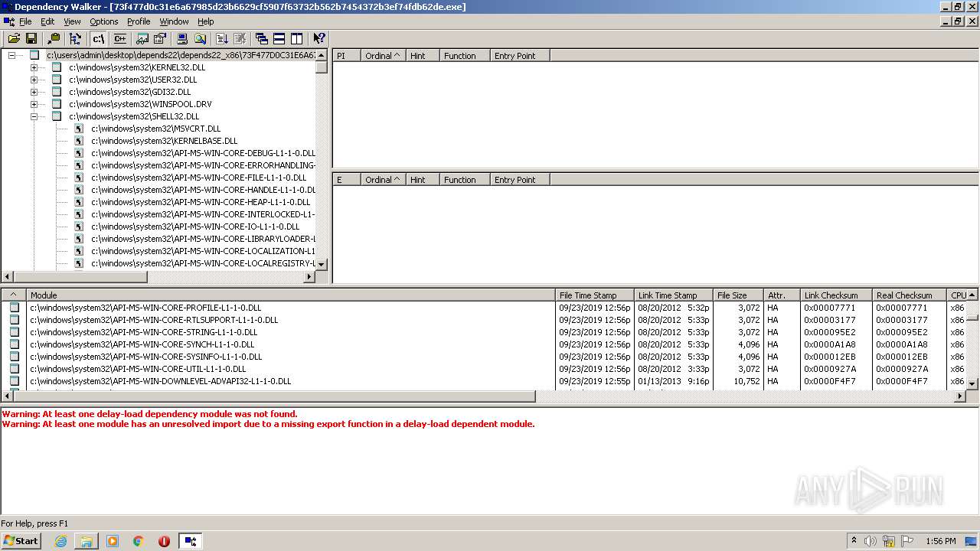Click tree pane horizontal scroll right arrow
Image resolution: width=980 pixels, height=551 pixels.
[x=309, y=276]
